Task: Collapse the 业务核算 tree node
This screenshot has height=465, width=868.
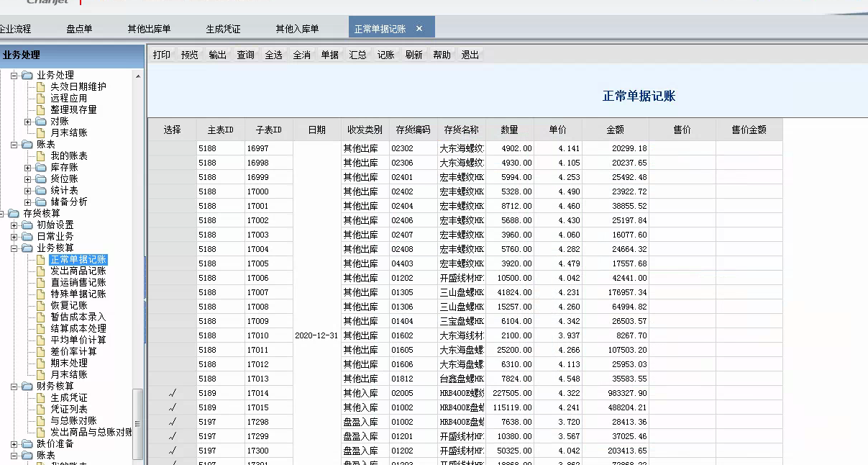Action: click(14, 248)
